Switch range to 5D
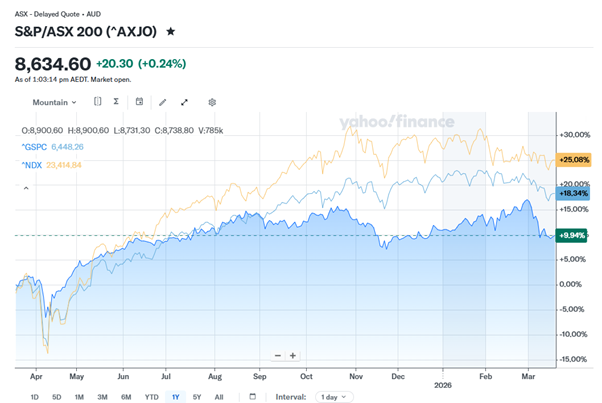The height and width of the screenshot is (403, 602). click(56, 397)
